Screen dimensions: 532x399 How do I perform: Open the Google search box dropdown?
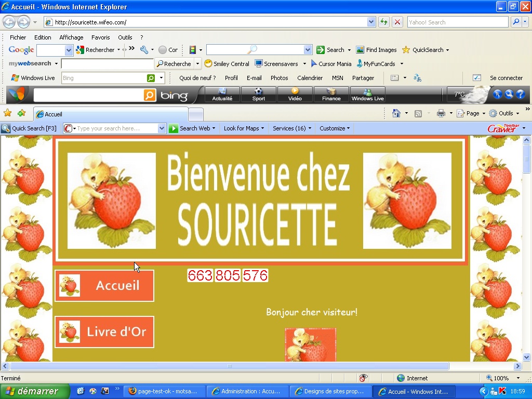(69, 50)
